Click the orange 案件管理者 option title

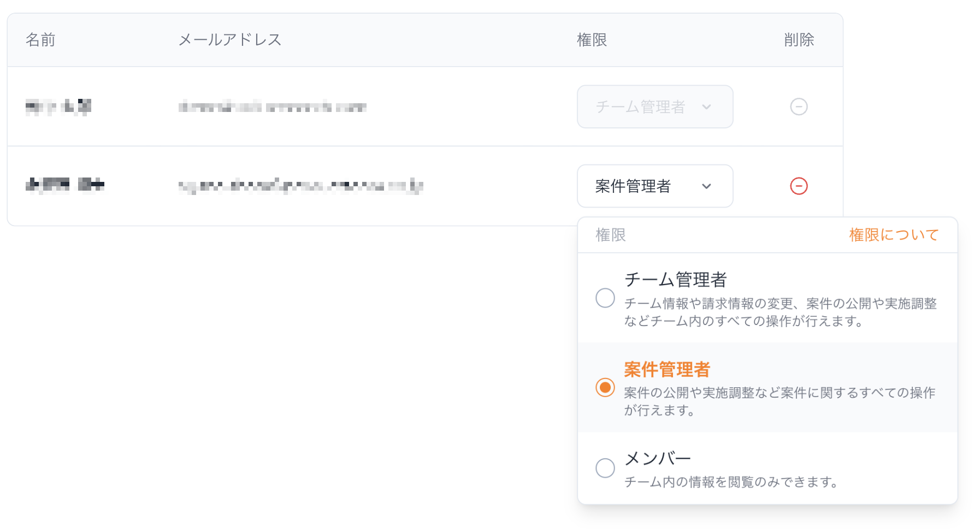[x=666, y=370]
